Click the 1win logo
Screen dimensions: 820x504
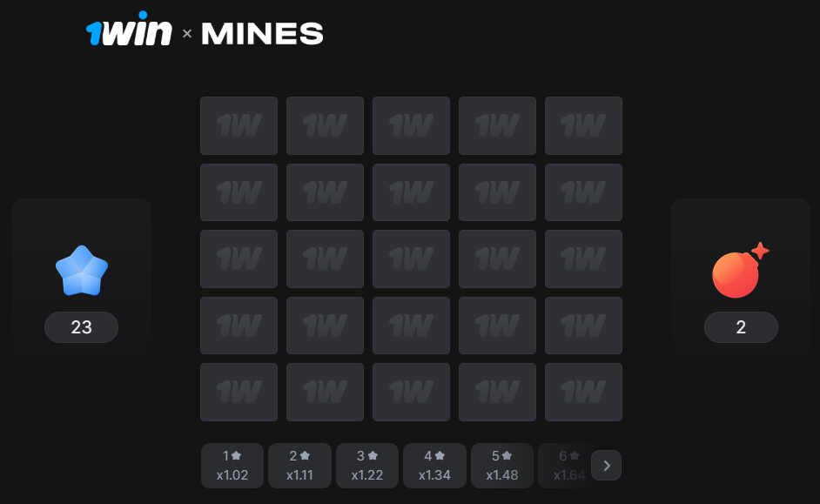129,33
